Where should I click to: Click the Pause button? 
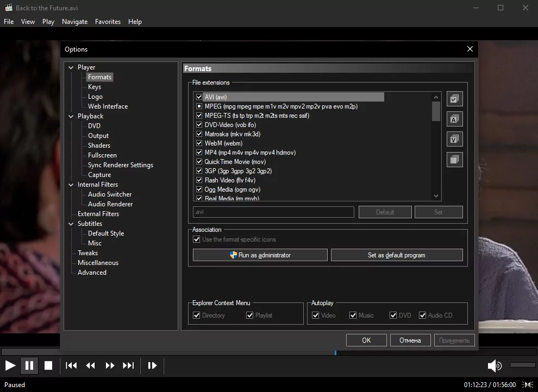click(x=29, y=365)
